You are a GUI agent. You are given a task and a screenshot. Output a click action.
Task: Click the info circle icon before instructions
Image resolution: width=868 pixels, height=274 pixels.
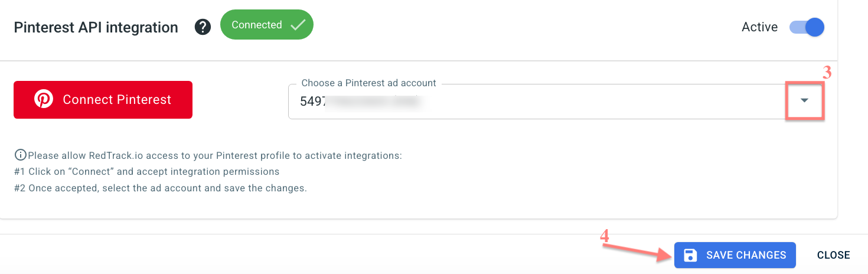20,155
